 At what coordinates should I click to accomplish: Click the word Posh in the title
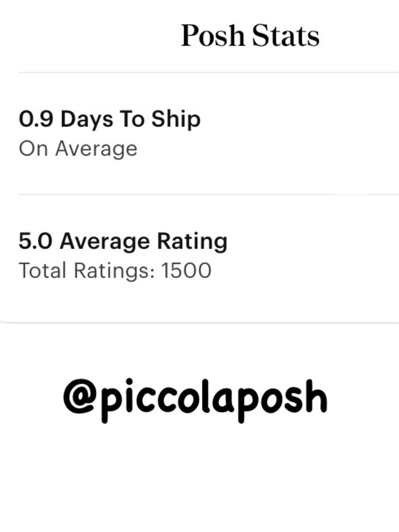tap(213, 36)
